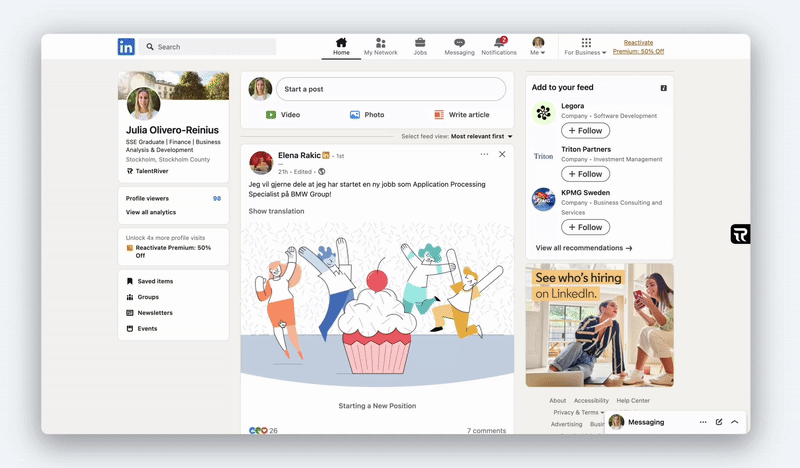Click the search magnifier icon
This screenshot has height=468, width=800.
[x=150, y=47]
